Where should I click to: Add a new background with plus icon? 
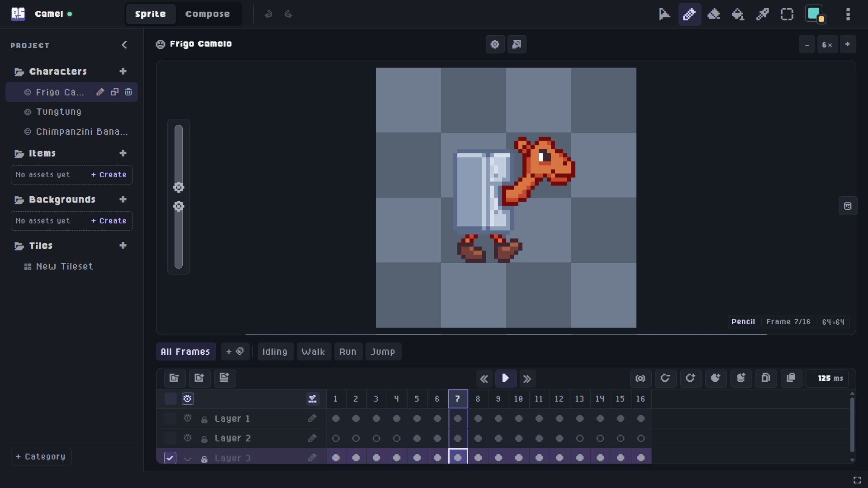[123, 199]
